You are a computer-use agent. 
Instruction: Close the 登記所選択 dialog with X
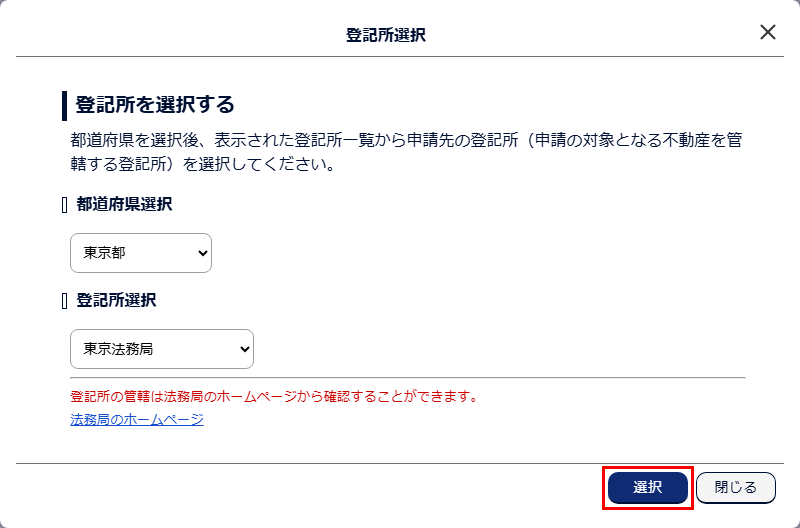coord(768,32)
